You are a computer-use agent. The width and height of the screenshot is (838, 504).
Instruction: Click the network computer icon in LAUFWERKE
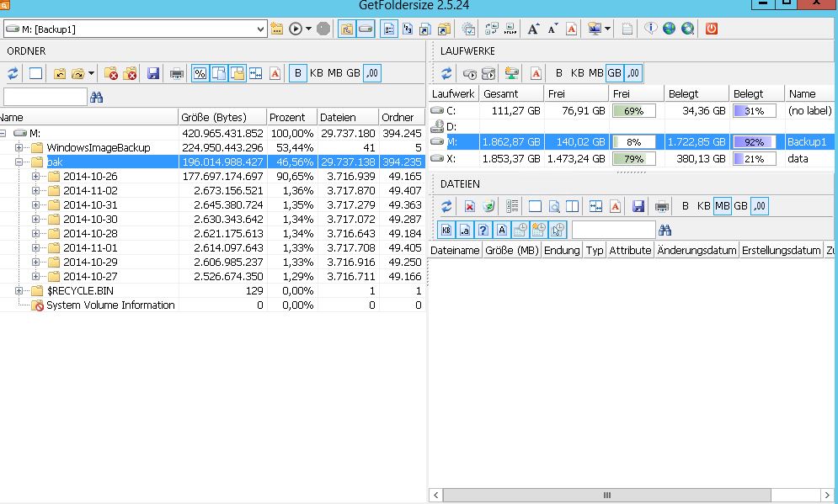(x=511, y=73)
